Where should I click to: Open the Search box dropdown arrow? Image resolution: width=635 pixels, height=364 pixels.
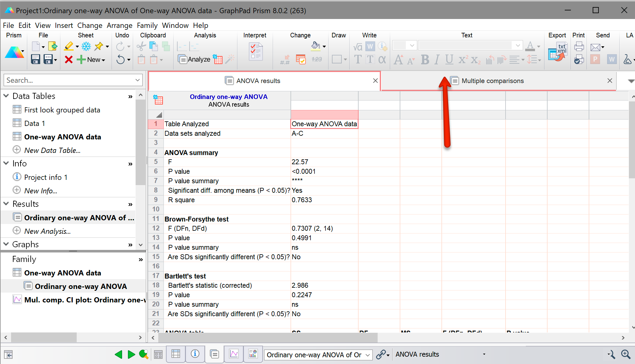[x=137, y=80]
